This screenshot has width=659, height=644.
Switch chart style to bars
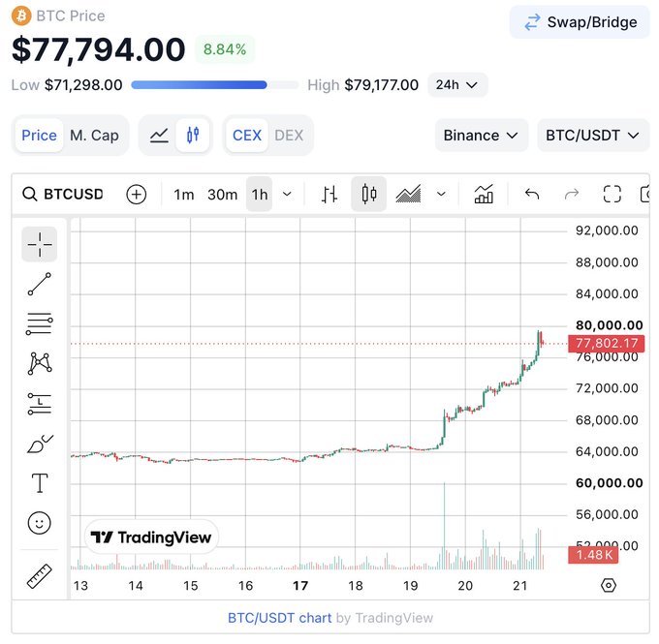point(329,195)
